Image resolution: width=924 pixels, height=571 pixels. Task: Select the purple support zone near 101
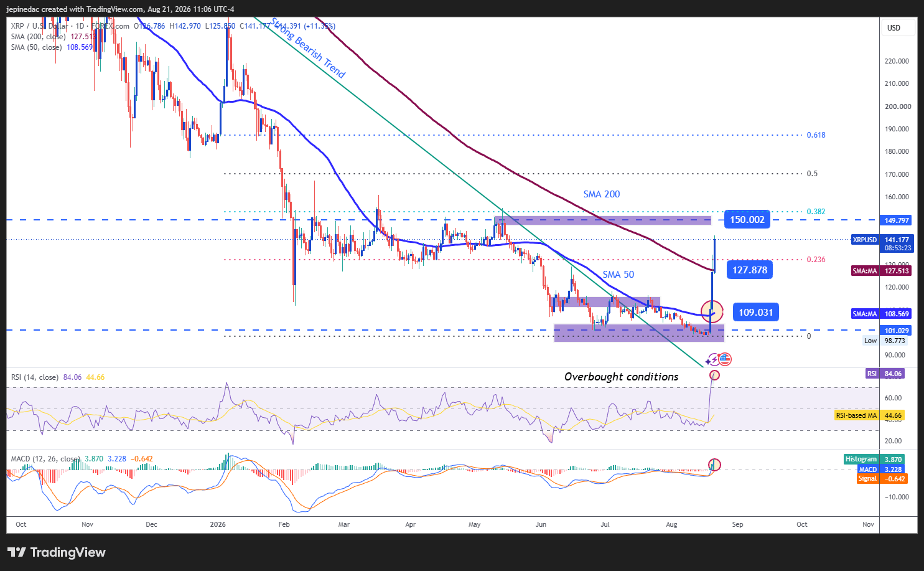639,333
